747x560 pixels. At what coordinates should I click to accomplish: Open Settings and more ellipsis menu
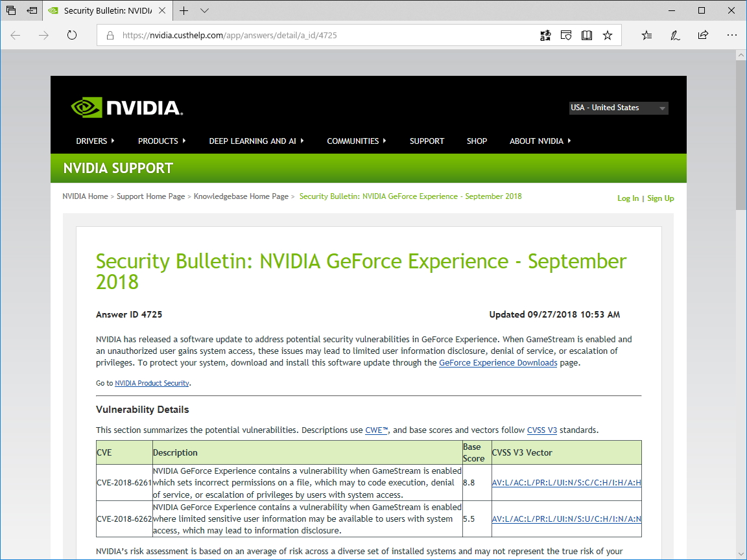731,35
